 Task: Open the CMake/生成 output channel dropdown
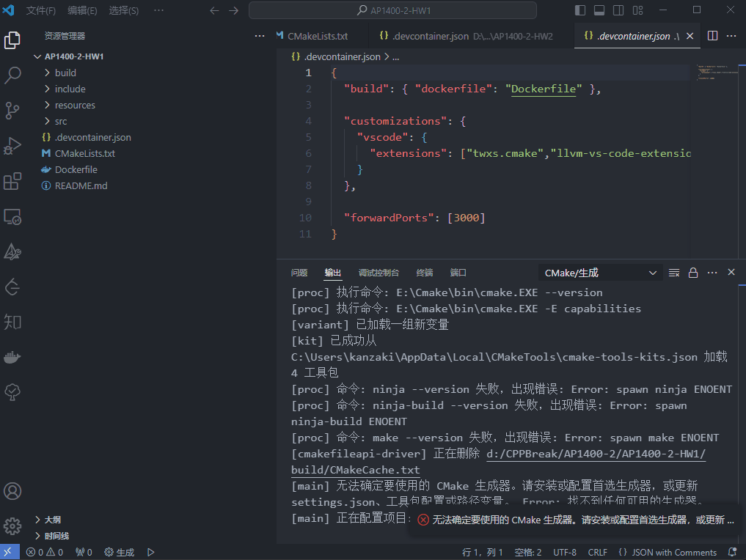[x=601, y=273]
